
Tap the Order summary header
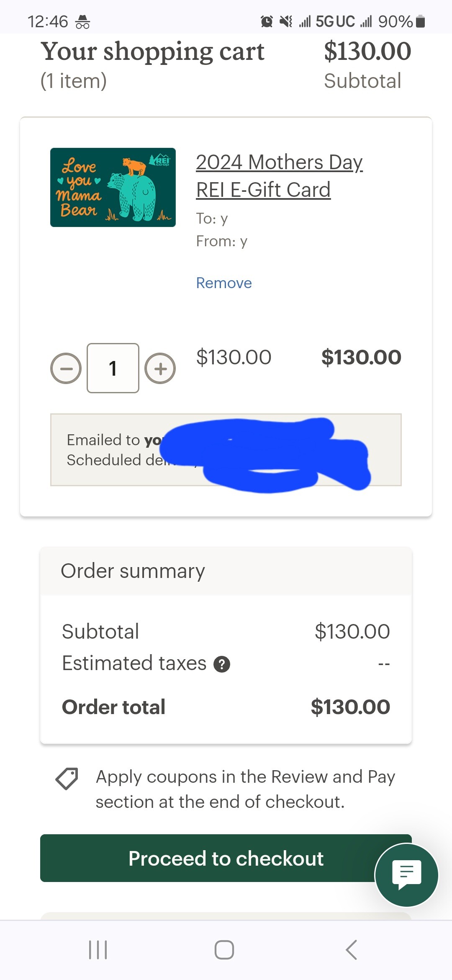[x=133, y=571]
